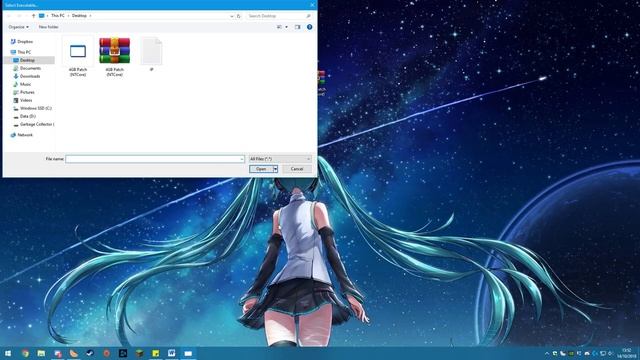Change your view icon button
Image resolution: width=640 pixels, height=360 pixels.
click(x=280, y=27)
